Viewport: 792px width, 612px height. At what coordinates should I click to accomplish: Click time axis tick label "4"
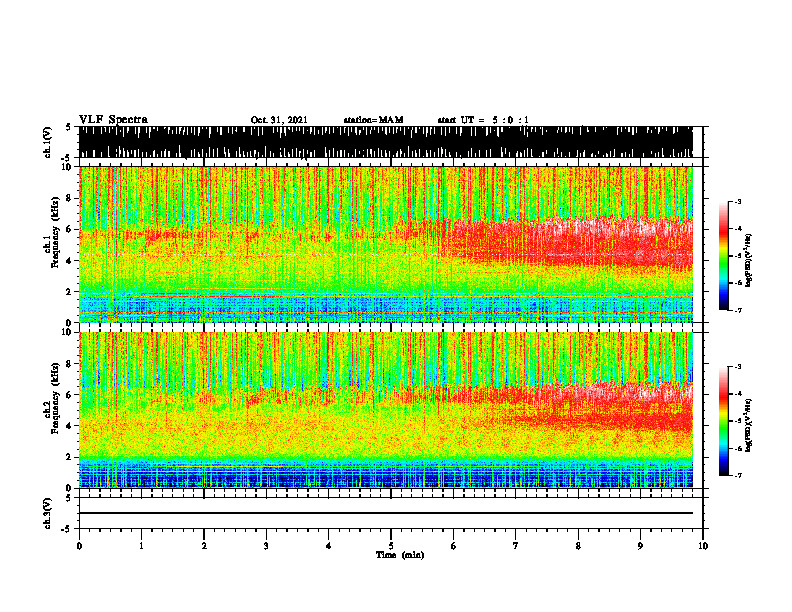[x=329, y=546]
